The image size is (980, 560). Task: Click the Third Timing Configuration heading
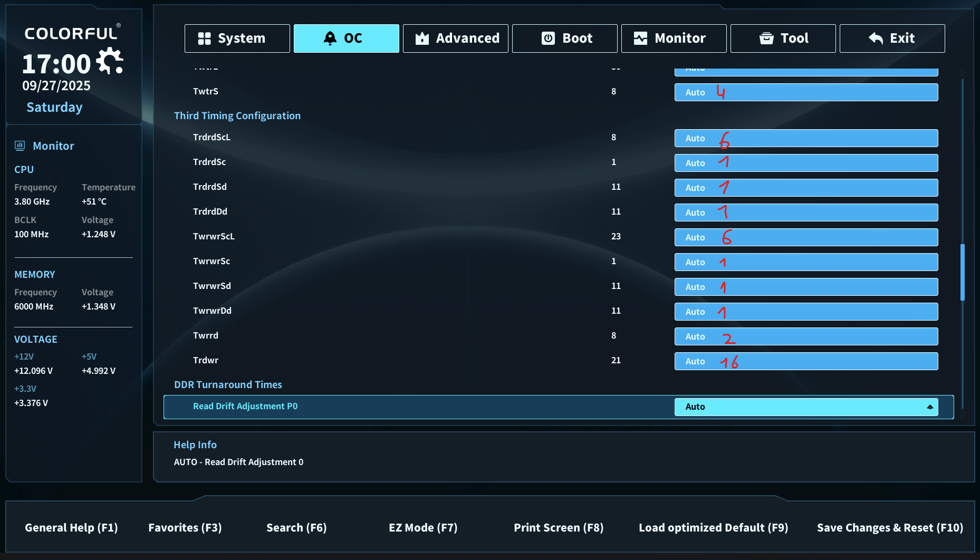click(x=237, y=115)
